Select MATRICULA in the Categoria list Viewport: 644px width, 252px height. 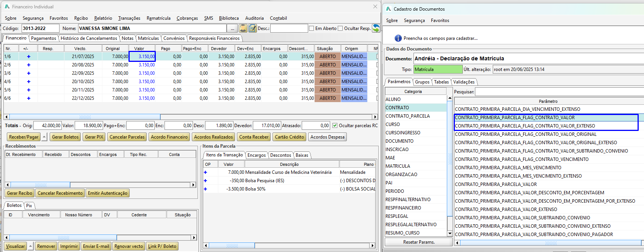416,166
